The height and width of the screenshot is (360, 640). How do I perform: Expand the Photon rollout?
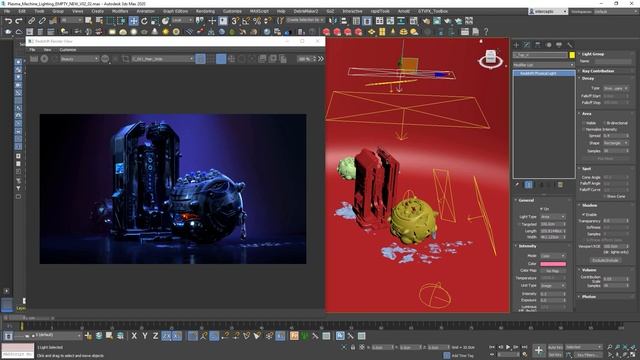[x=588, y=297]
